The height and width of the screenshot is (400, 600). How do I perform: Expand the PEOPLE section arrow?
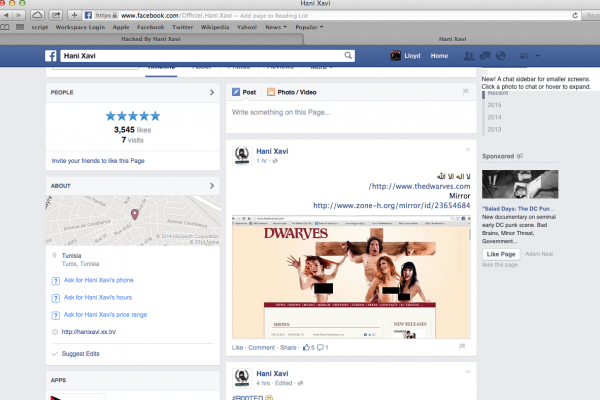tap(211, 92)
